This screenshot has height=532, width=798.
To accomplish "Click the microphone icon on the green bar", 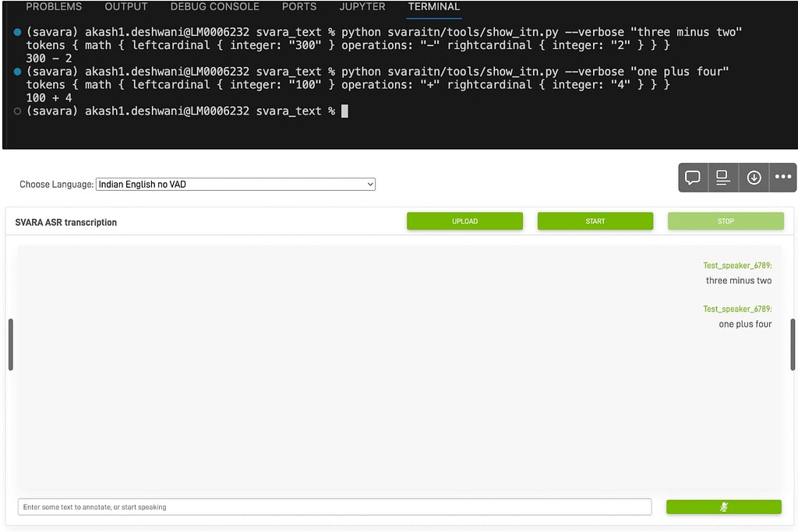I will 724,506.
